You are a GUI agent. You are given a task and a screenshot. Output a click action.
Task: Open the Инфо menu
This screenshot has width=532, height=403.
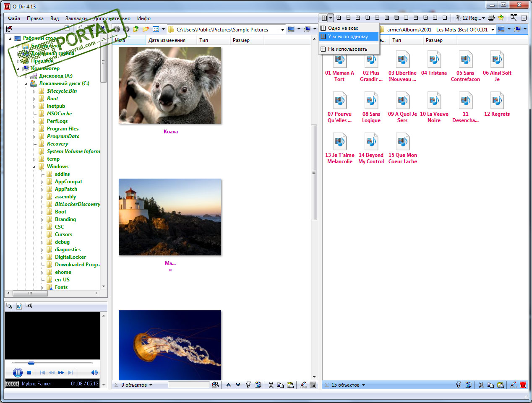coord(144,18)
